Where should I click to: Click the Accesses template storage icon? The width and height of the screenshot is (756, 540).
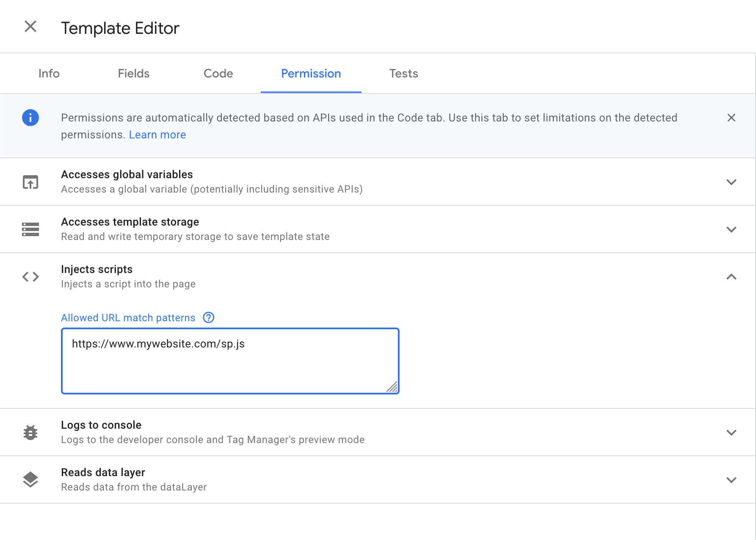point(30,229)
